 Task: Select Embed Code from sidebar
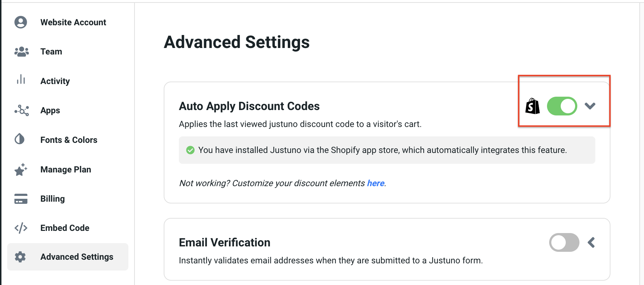[x=65, y=228]
